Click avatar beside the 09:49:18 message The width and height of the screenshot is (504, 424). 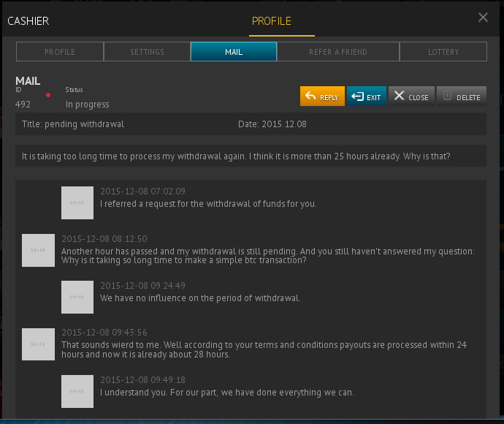pos(77,391)
